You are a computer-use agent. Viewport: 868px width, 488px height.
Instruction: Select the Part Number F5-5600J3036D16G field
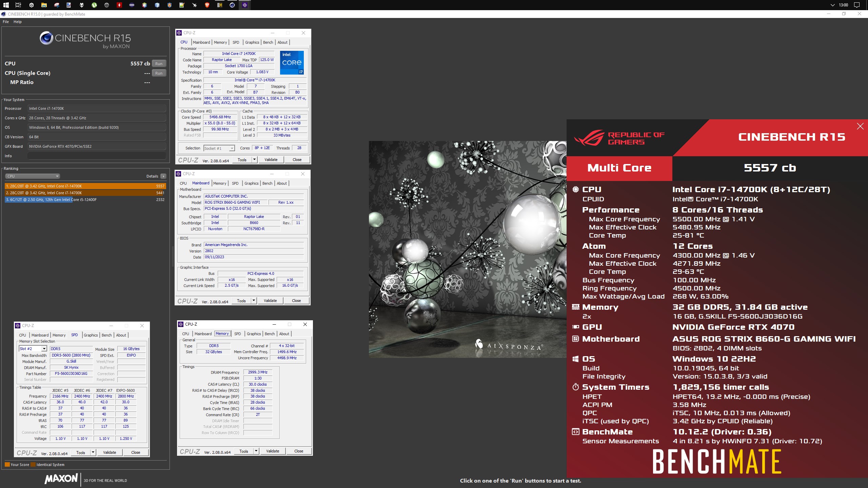point(71,373)
